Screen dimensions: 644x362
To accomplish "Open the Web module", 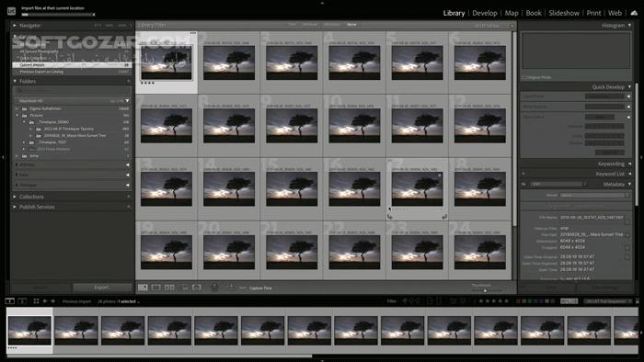I will tap(615, 13).
